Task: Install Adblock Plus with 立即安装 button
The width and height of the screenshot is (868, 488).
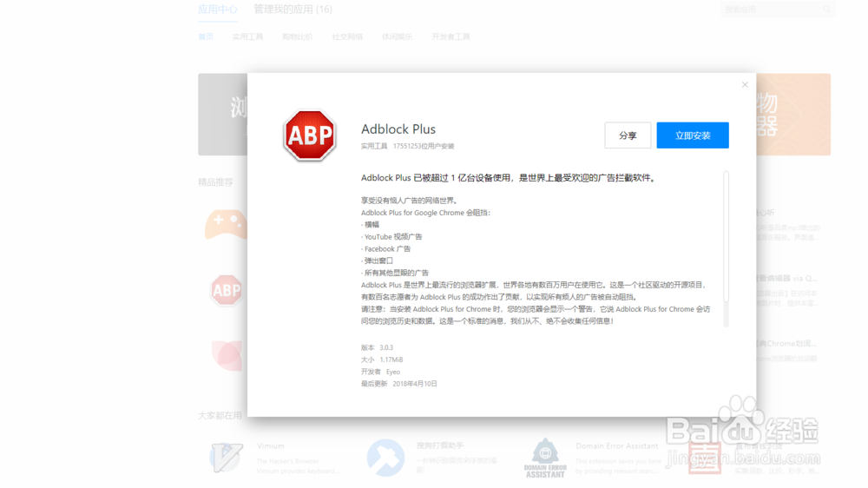Action: 693,135
